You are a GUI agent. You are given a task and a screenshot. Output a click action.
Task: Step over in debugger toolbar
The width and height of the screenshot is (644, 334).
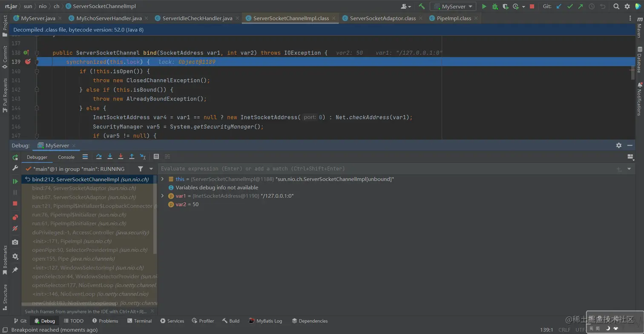pos(99,157)
